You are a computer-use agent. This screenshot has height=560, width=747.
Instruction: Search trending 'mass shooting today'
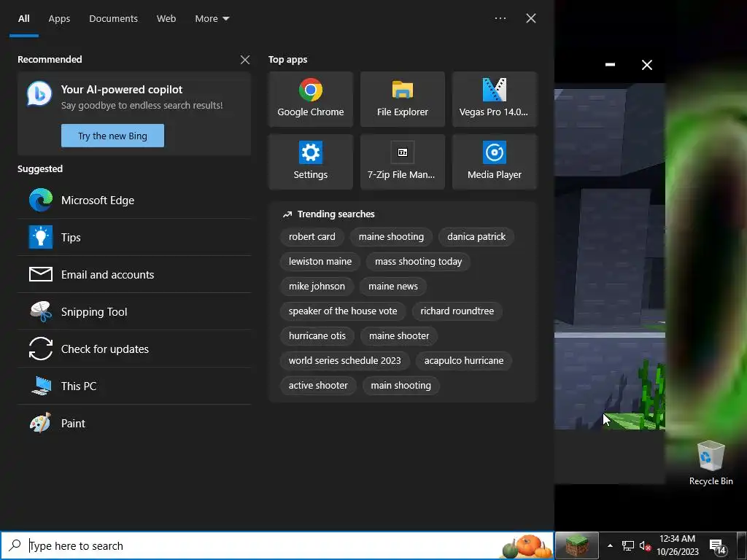[x=418, y=262]
